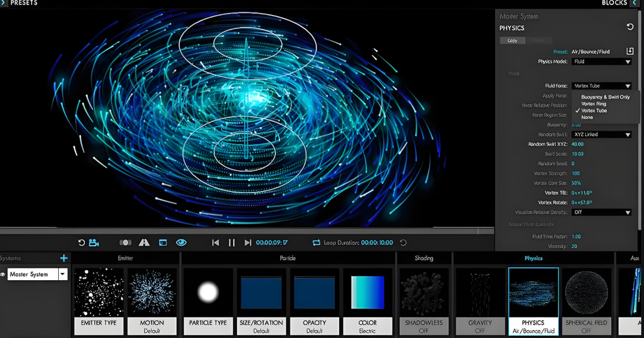
Task: Reset the Physics panel settings
Action: pos(630,27)
